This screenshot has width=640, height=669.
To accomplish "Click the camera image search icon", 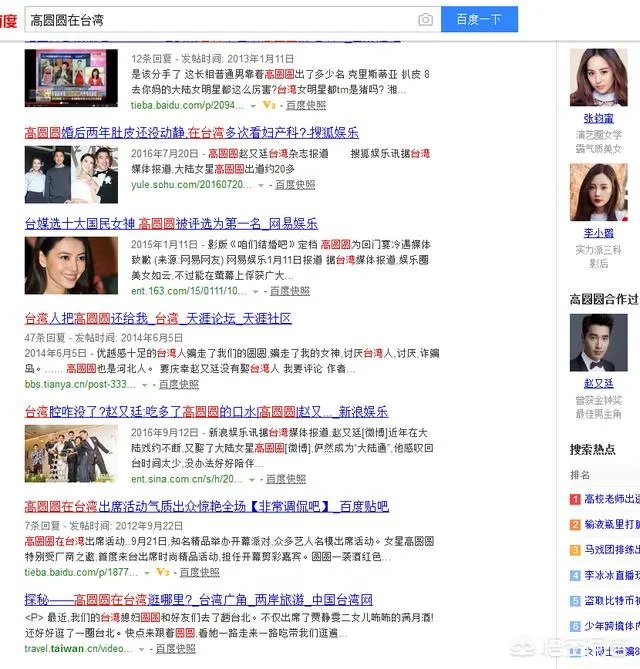I will tap(425, 20).
